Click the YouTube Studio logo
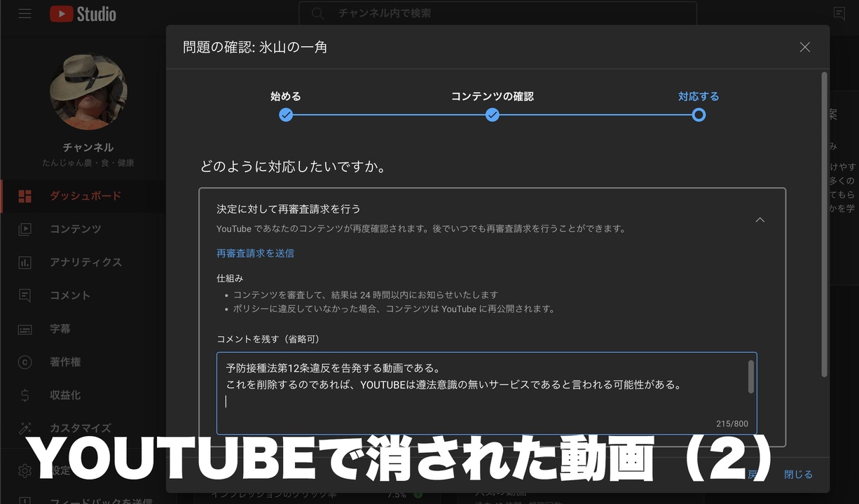The image size is (859, 504). point(83,14)
